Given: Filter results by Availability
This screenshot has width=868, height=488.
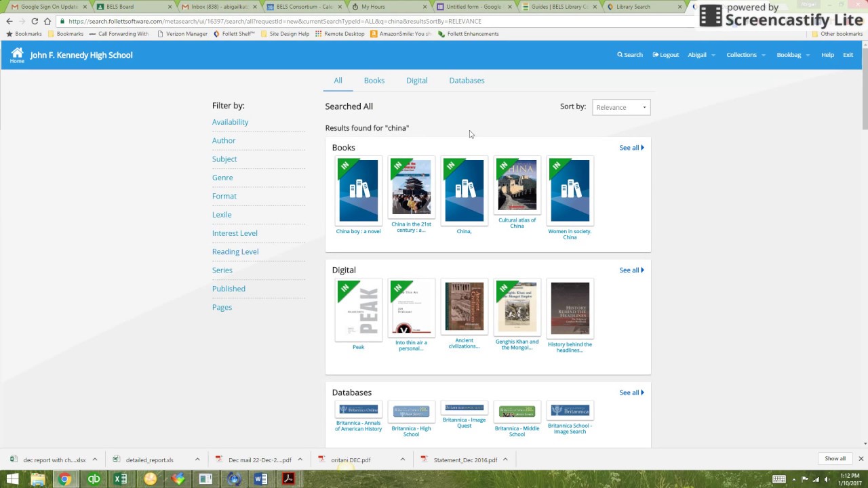Looking at the screenshot, I should (231, 122).
